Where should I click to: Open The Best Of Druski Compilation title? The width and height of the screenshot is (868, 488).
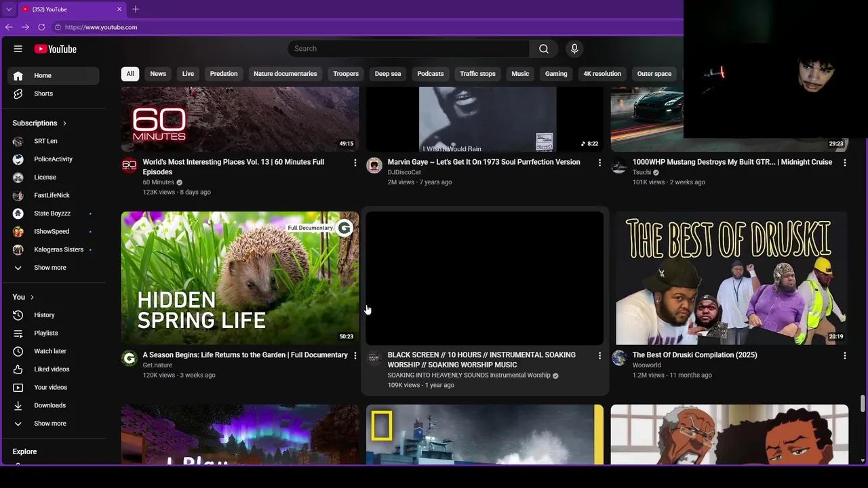pyautogui.click(x=694, y=355)
